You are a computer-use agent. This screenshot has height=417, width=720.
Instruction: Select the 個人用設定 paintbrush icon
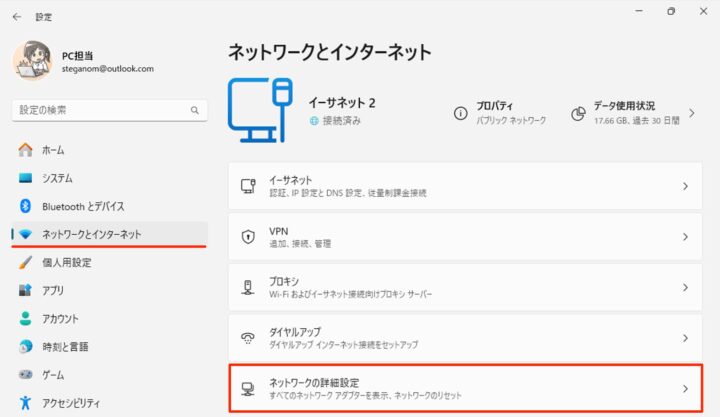point(25,262)
